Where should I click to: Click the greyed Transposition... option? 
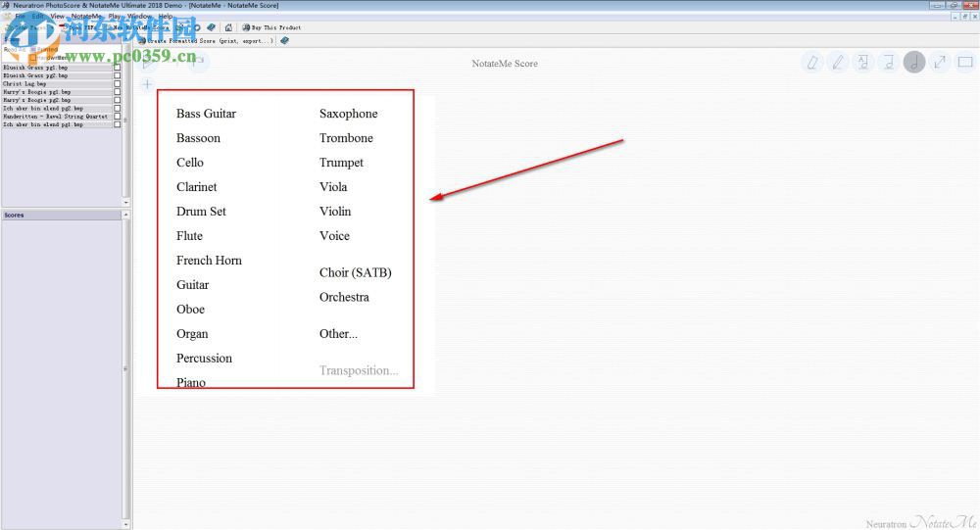pos(359,370)
